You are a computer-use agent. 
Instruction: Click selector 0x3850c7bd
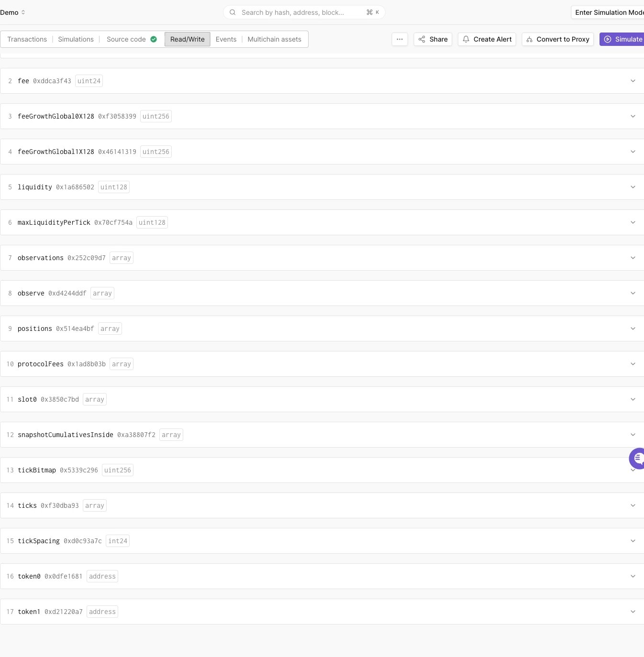60,399
